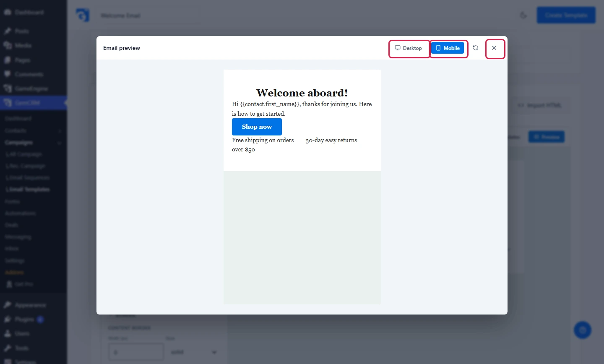This screenshot has height=364, width=604.
Task: Click Import HTML in the background editor
Action: coord(540,105)
